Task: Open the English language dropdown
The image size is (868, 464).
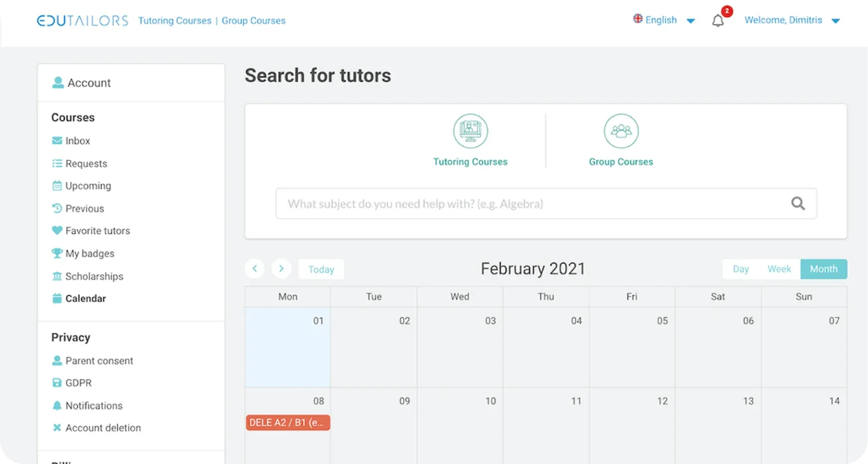Action: 664,20
